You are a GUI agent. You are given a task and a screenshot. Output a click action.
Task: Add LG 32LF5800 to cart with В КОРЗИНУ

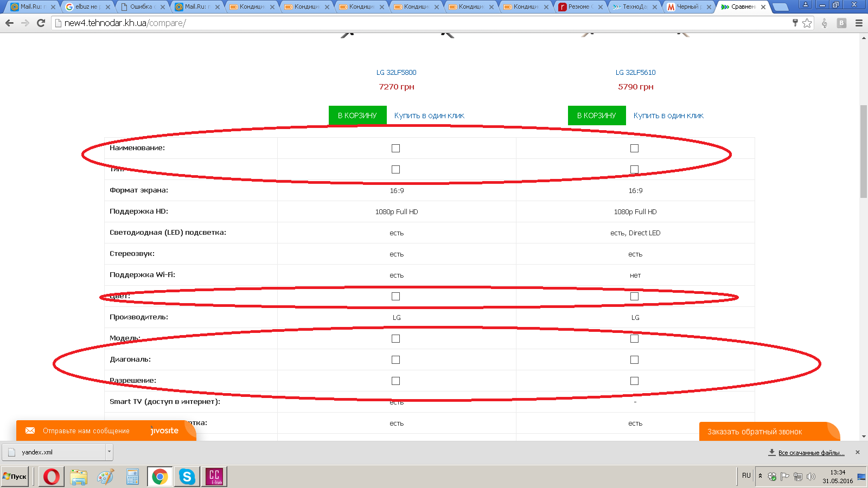[x=358, y=115]
